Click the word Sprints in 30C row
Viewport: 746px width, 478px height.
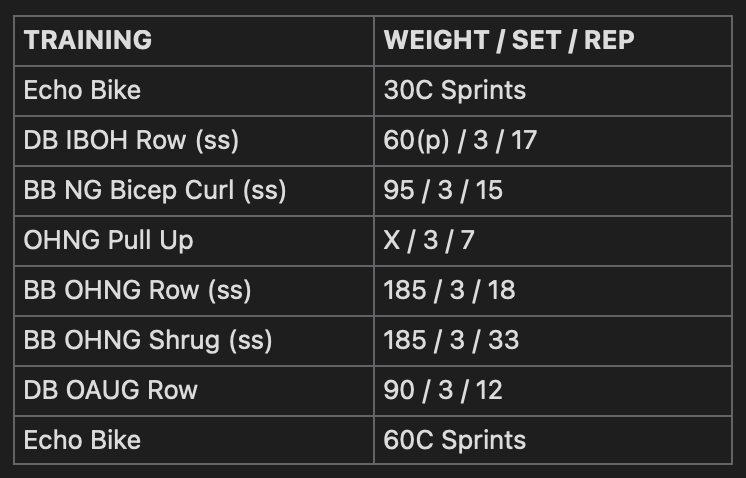(483, 91)
